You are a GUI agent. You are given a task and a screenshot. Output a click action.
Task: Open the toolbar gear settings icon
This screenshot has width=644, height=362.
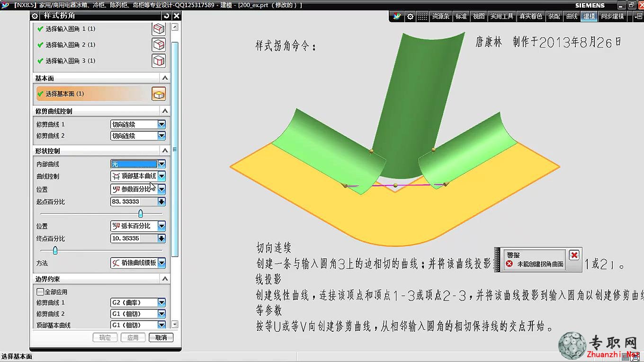pos(410,16)
